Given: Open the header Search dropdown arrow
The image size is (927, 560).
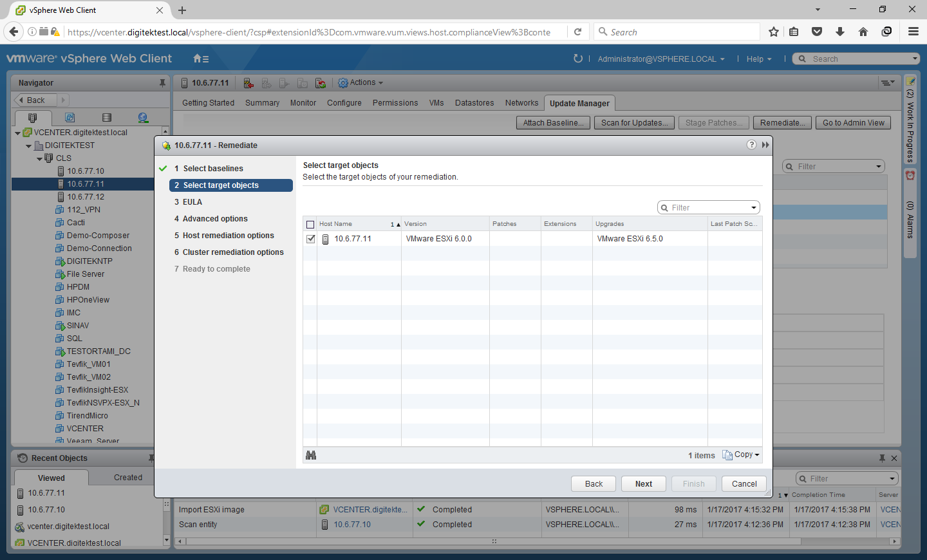Looking at the screenshot, I should pyautogui.click(x=915, y=59).
